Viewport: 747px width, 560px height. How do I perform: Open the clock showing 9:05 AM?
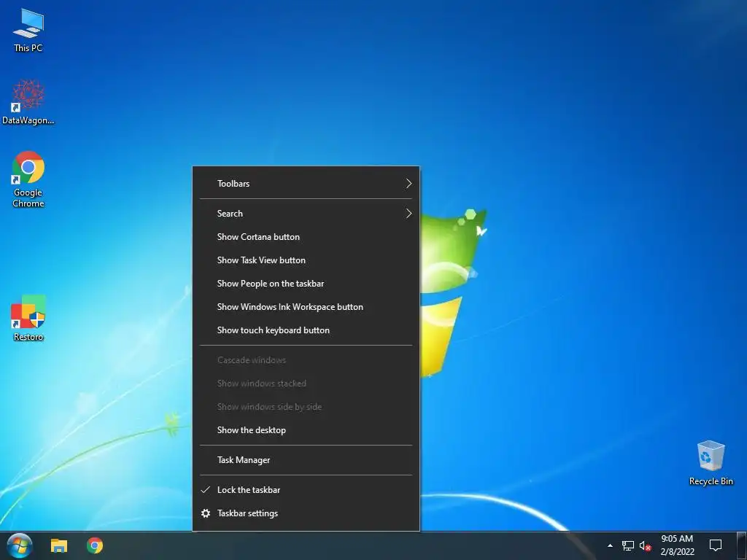pyautogui.click(x=677, y=545)
